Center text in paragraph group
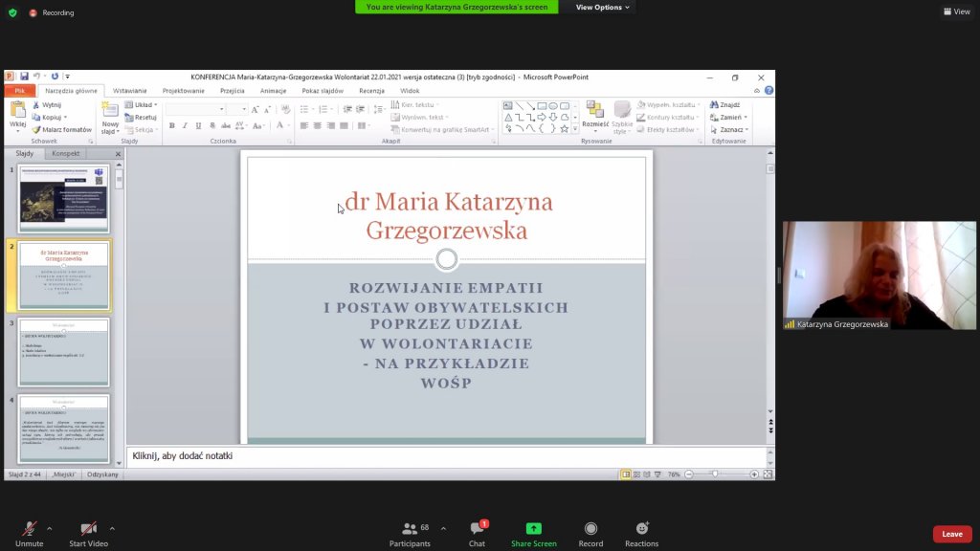The width and height of the screenshot is (980, 551). [318, 125]
